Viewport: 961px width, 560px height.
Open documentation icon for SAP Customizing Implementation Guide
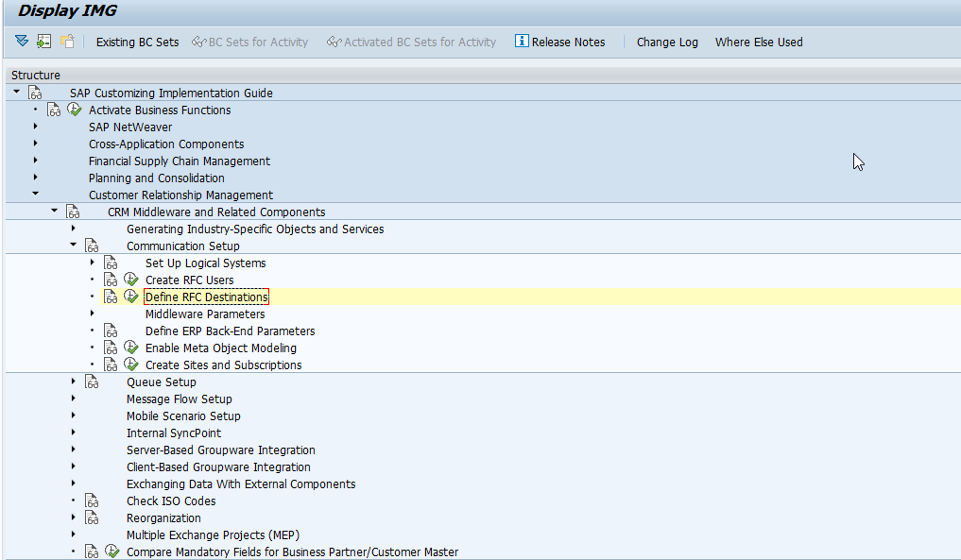pyautogui.click(x=36, y=93)
